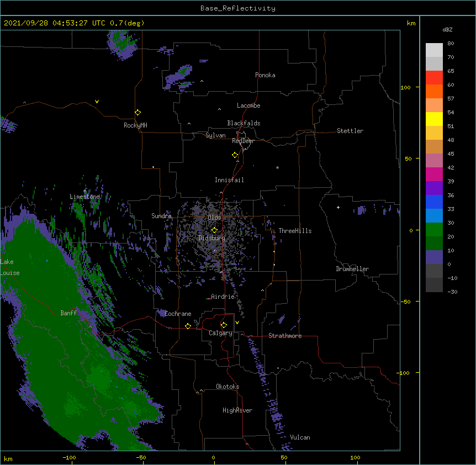
Task: Click the Sundre label
Action: click(x=161, y=216)
